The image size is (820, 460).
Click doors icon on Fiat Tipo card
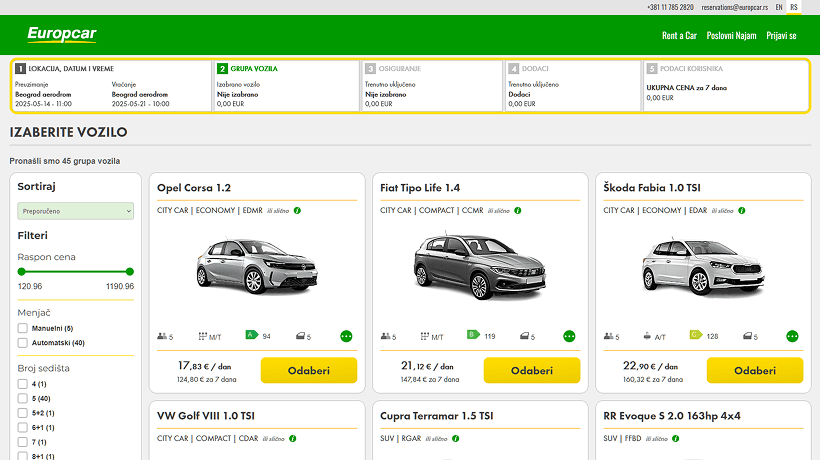click(525, 336)
